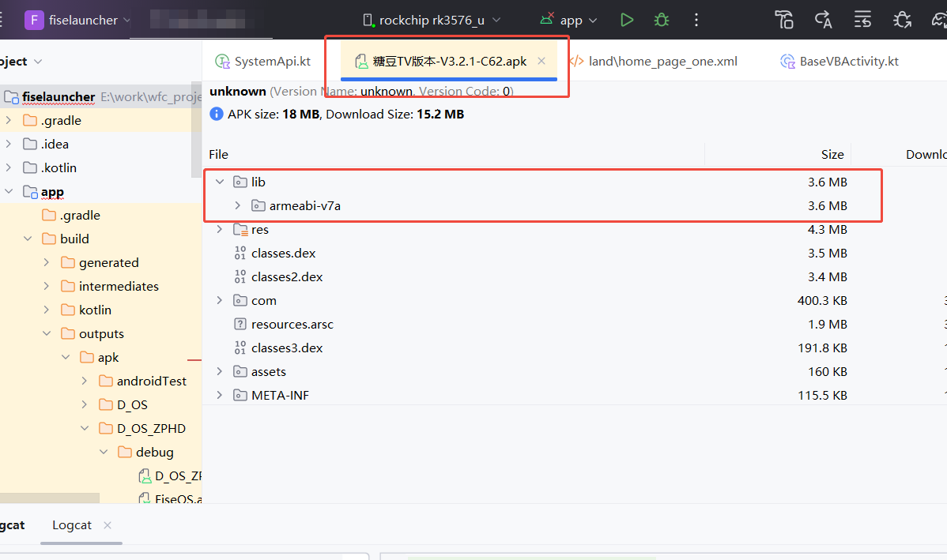Select the D_OS_ZP apk file in debug
This screenshot has height=560, width=947.
click(170, 476)
